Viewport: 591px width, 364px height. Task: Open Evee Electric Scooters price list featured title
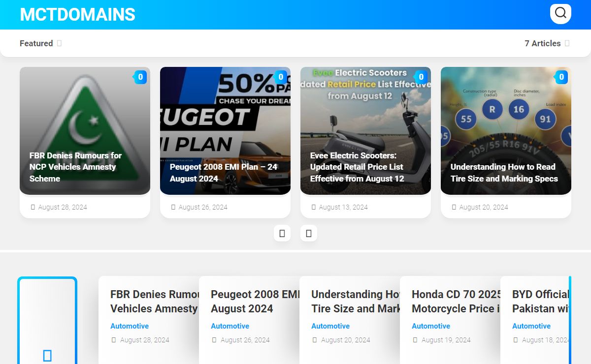(x=357, y=167)
